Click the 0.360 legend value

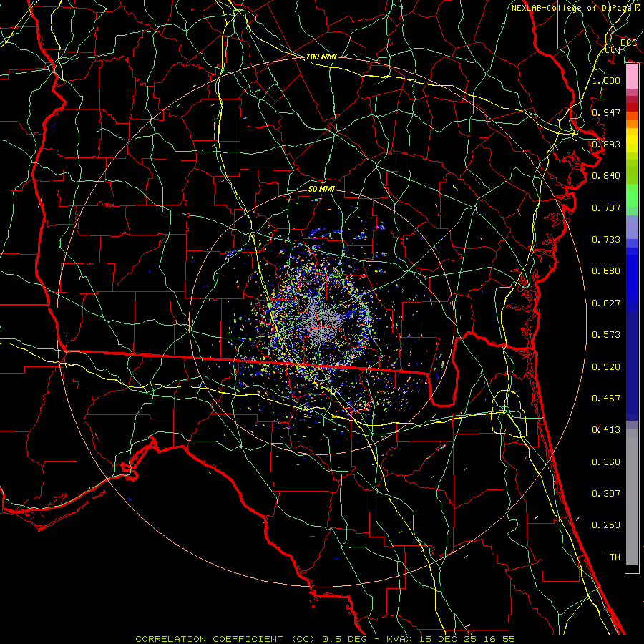pos(606,462)
